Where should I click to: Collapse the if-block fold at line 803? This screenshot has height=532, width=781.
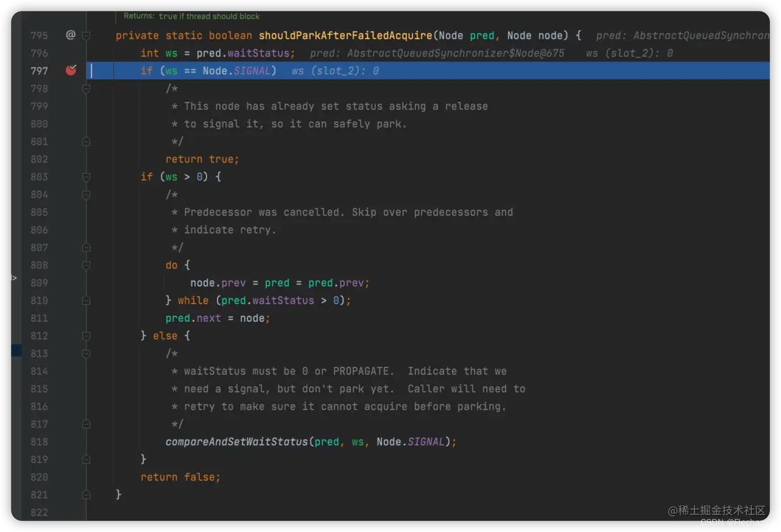coord(86,177)
